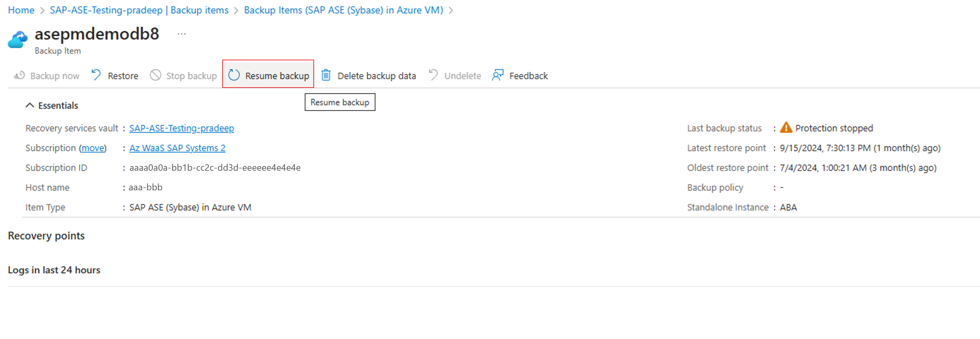Viewport: 980px width, 339px height.
Task: Open SAP-ASE-Testing-pradeep vault link
Action: point(182,128)
